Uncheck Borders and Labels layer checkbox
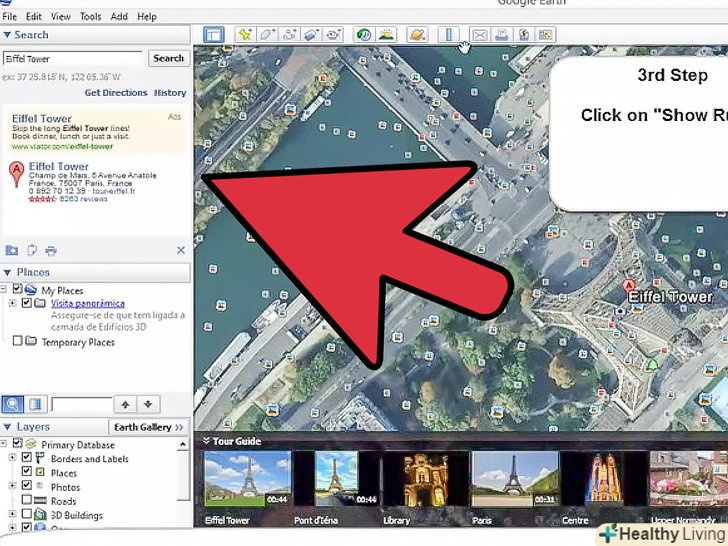This screenshot has height=546, width=728. 26,458
